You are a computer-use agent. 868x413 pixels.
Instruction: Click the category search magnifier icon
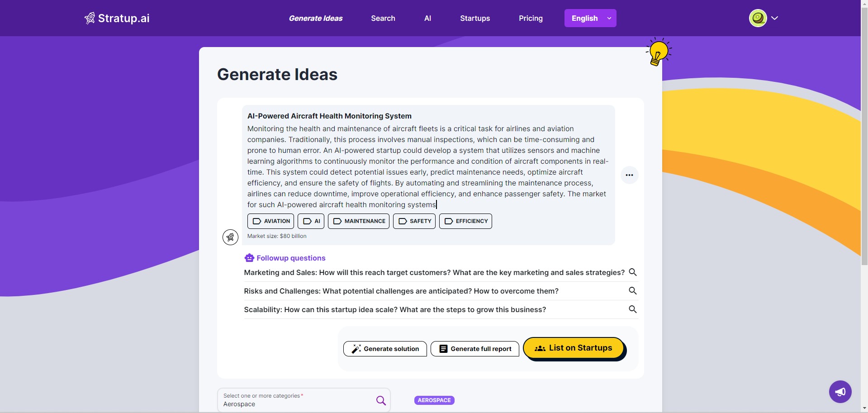click(x=381, y=400)
